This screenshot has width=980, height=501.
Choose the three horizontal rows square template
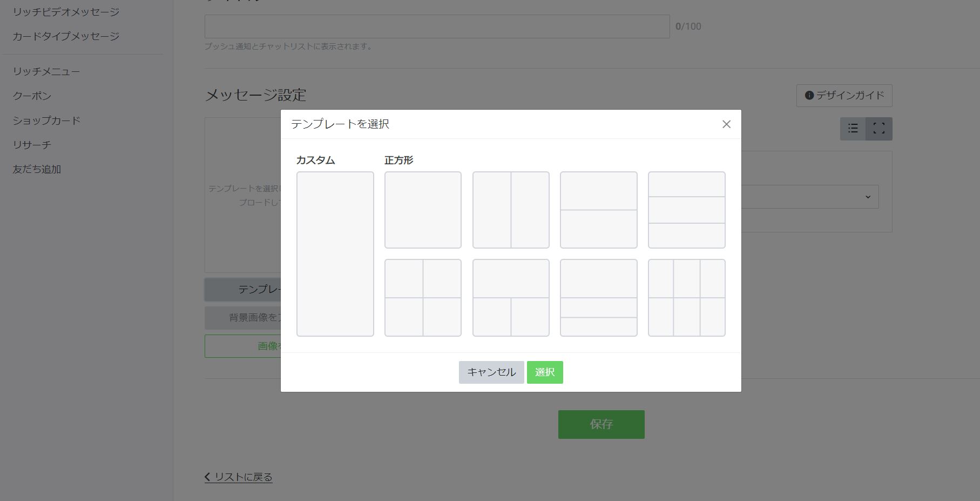coord(686,210)
